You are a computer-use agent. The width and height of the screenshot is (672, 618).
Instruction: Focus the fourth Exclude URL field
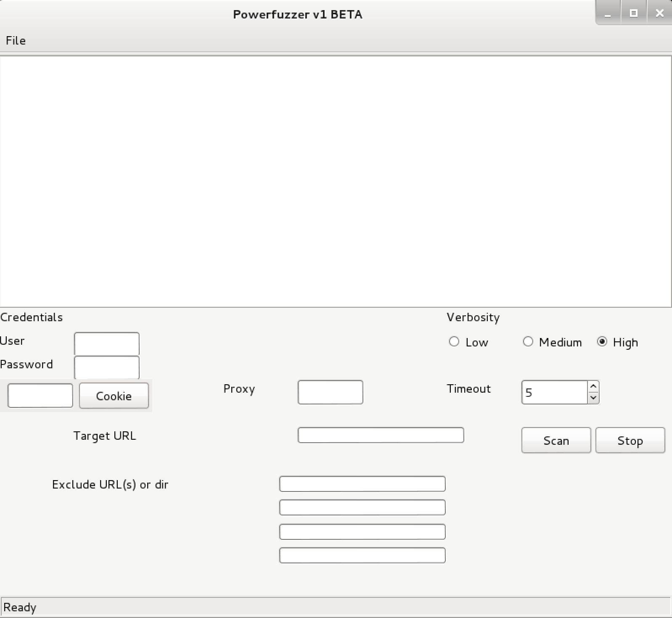click(362, 555)
